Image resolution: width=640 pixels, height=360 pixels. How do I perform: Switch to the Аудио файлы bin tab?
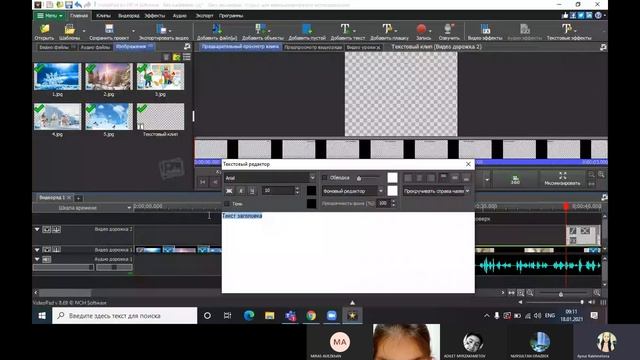pos(95,47)
